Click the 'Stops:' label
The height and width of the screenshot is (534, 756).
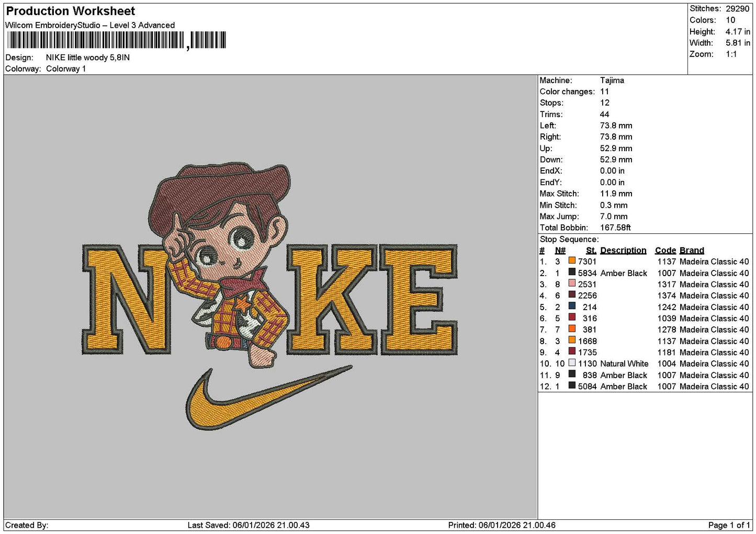click(551, 103)
